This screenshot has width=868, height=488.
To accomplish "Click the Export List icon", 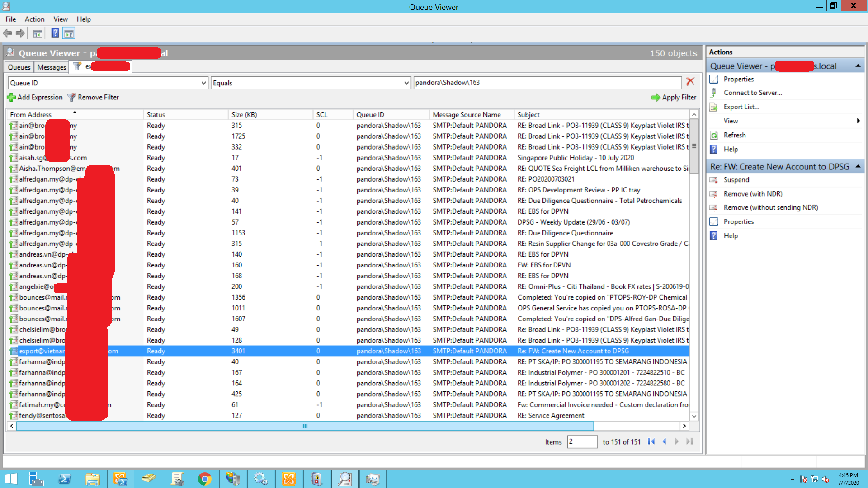I will point(714,107).
